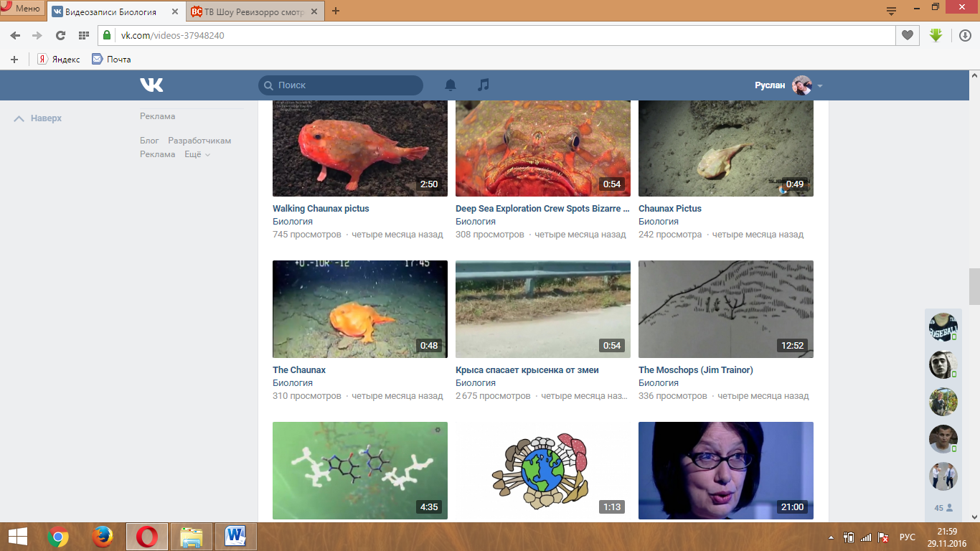Click the VK logo in header
The height and width of the screenshot is (551, 980).
pyautogui.click(x=151, y=85)
